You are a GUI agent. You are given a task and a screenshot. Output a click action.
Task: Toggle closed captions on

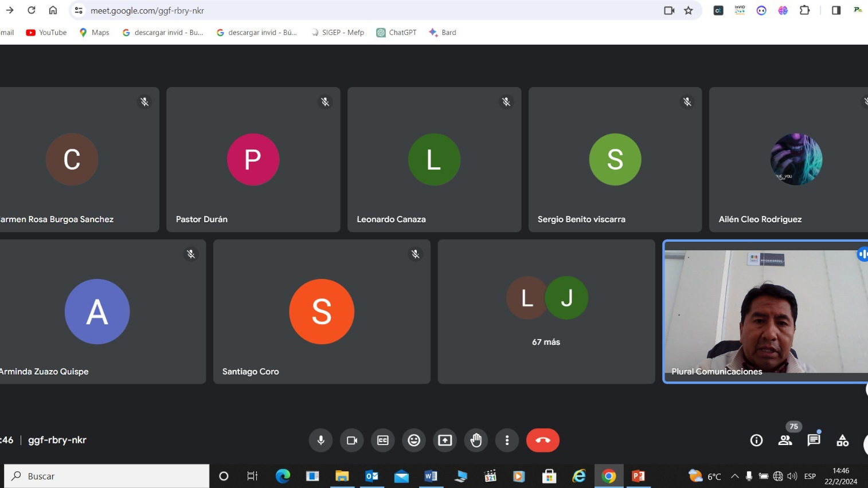tap(383, 440)
